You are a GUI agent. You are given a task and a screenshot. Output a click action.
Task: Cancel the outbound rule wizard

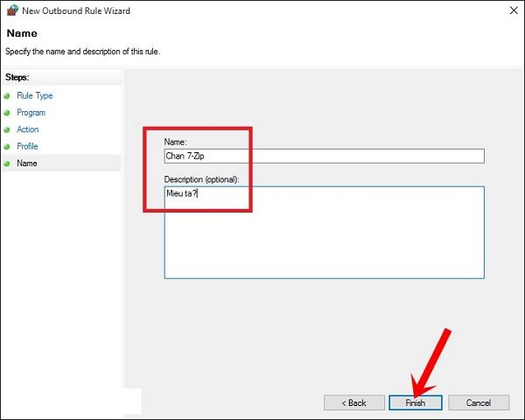point(478,402)
